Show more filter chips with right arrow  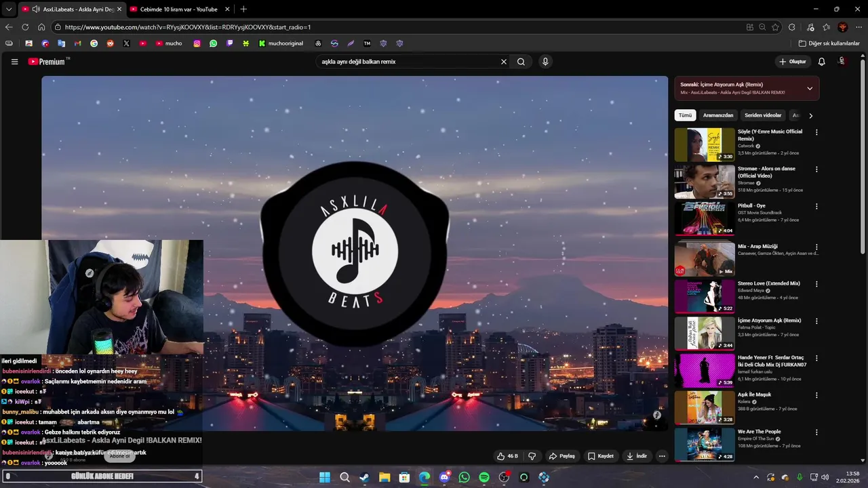point(810,116)
